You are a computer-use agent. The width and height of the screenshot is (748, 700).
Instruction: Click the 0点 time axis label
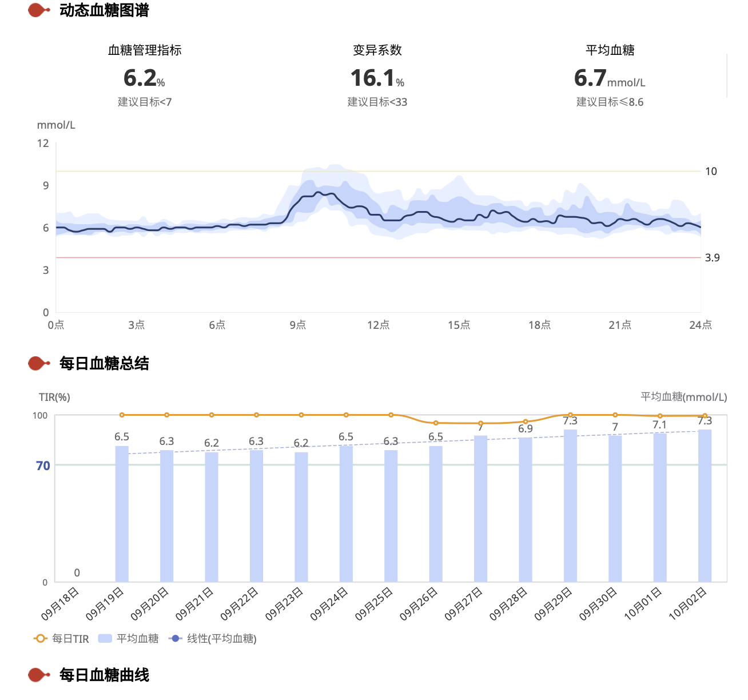[56, 325]
